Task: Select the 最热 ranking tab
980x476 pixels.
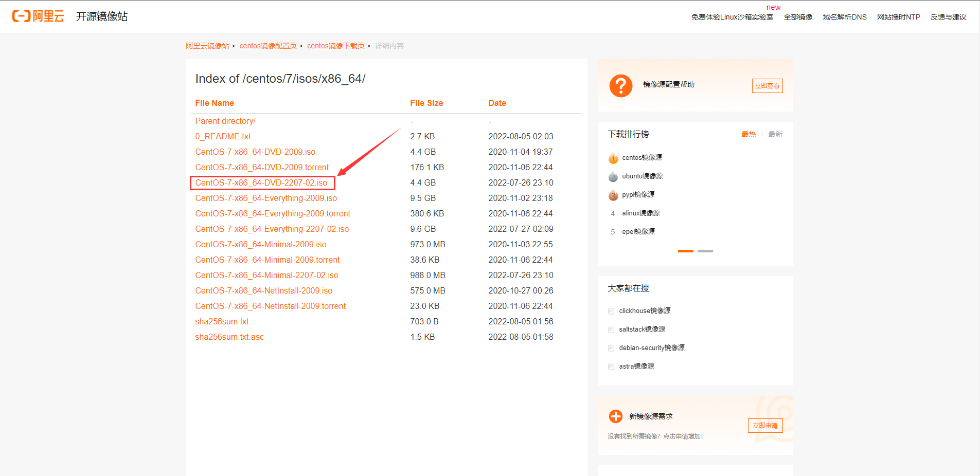Action: [748, 134]
